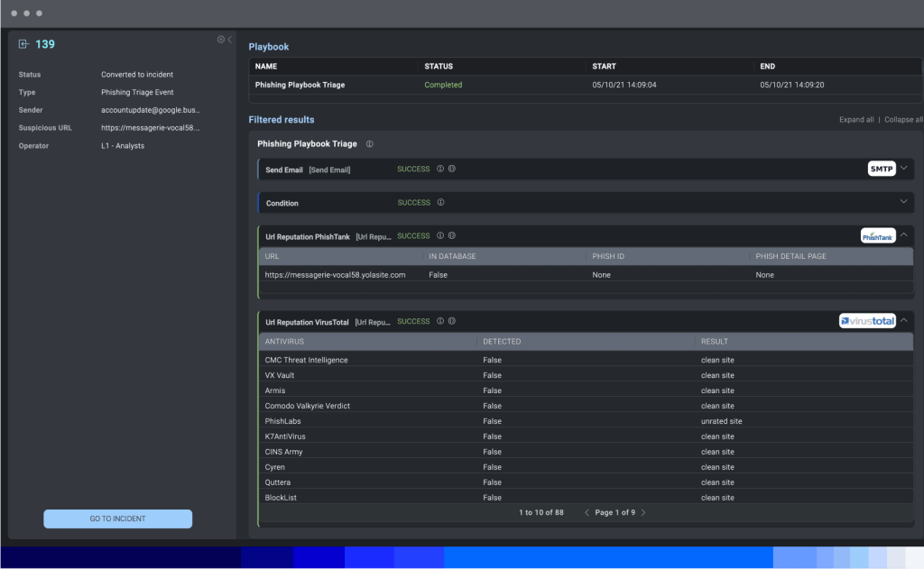Collapse the Url Reputation PhishTank section

point(904,235)
